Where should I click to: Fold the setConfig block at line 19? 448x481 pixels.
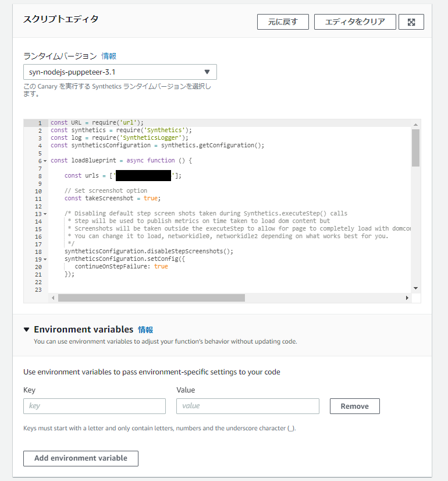pyautogui.click(x=45, y=260)
